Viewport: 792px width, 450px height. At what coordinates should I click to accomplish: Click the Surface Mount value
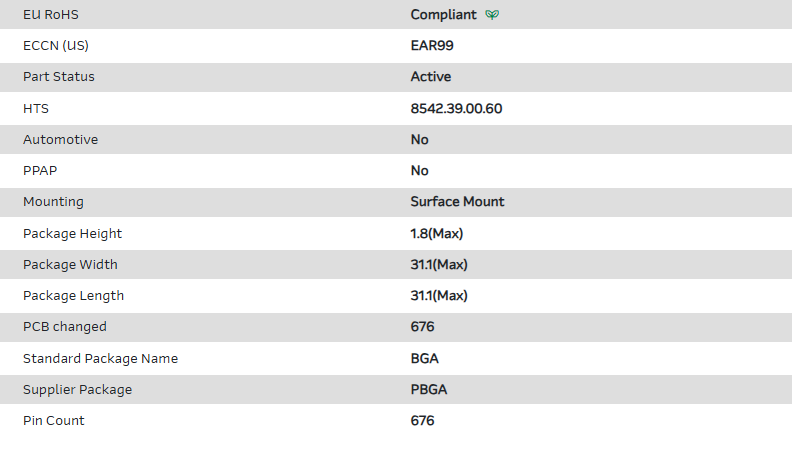[x=457, y=202]
